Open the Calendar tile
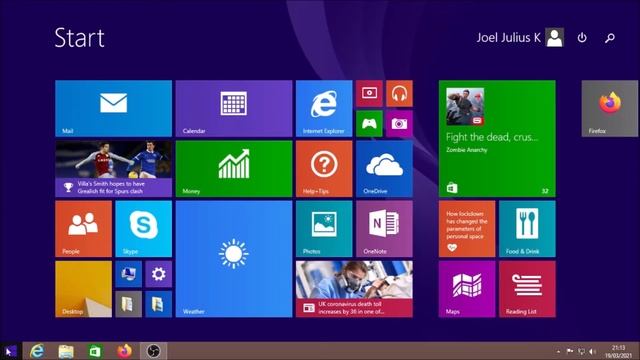The width and height of the screenshot is (640, 360). [234, 108]
